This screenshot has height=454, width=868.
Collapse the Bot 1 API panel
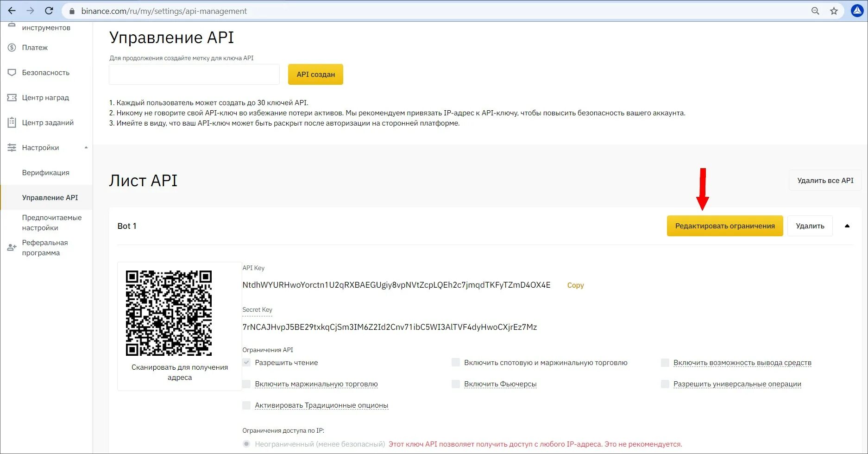pyautogui.click(x=847, y=226)
